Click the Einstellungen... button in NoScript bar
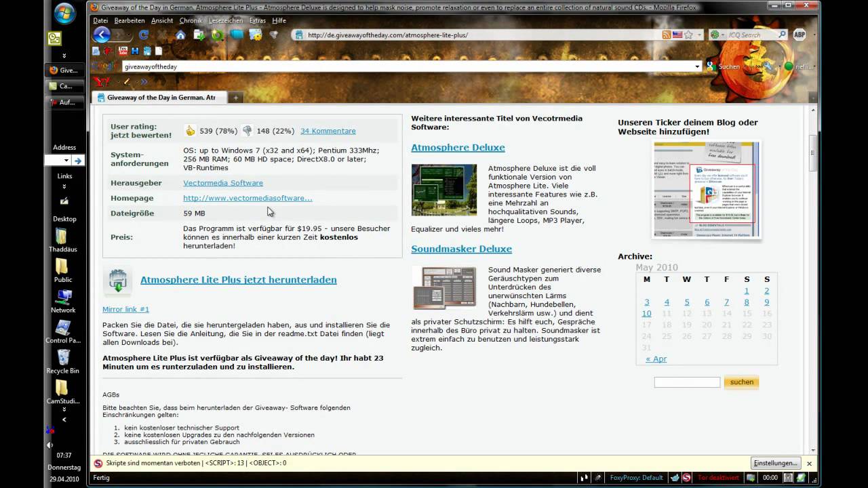The image size is (868, 488). coord(776,463)
